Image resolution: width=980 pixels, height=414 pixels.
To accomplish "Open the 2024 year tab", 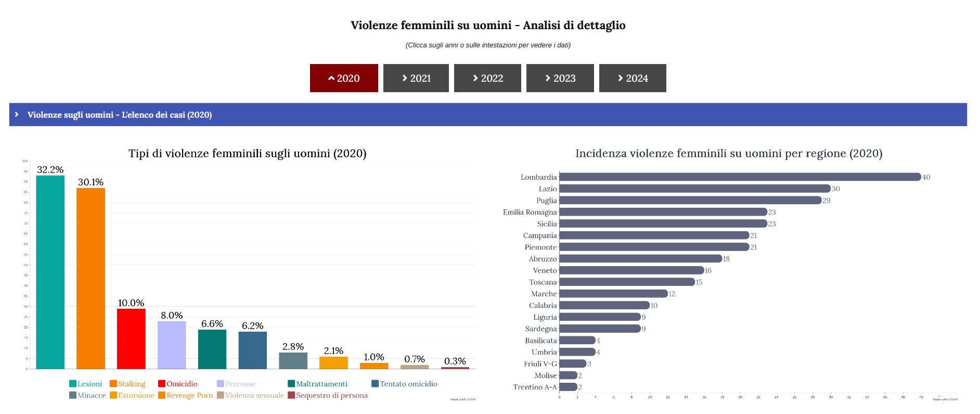I will (x=633, y=78).
